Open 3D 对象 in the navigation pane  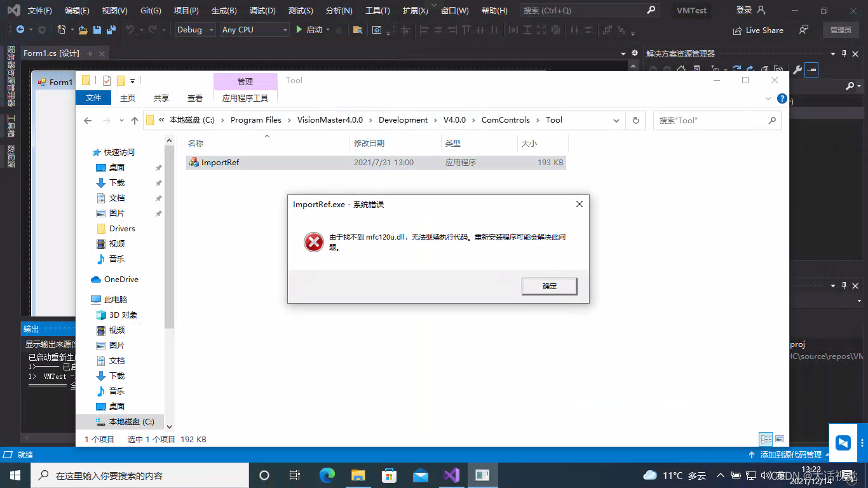click(x=123, y=315)
